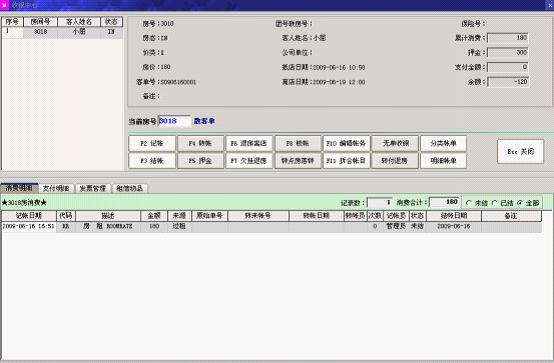Click the 备注 column header in consumption table

click(511, 216)
